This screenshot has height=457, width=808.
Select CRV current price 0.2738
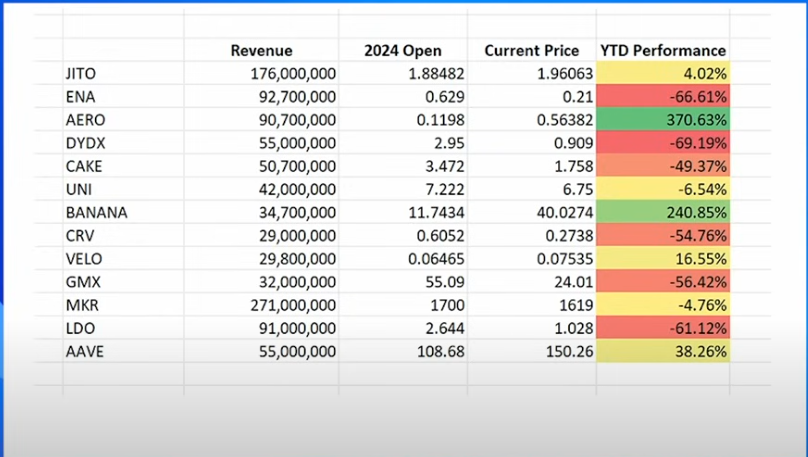[532, 236]
